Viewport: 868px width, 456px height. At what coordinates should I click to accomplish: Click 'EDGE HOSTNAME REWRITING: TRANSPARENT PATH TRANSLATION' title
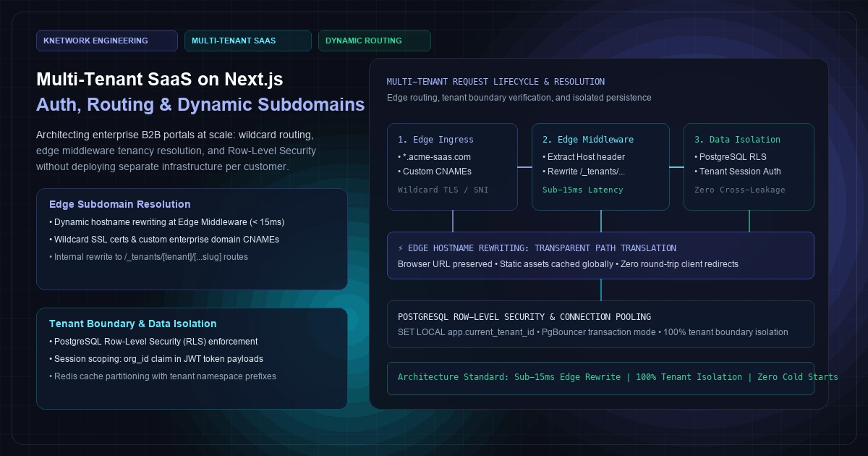click(542, 248)
